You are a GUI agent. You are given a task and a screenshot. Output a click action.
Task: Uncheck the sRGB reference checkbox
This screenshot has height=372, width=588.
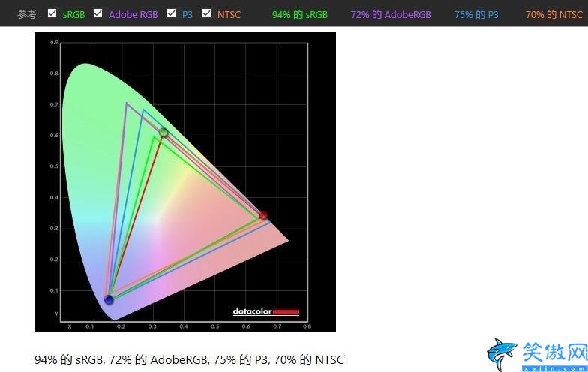coord(52,13)
